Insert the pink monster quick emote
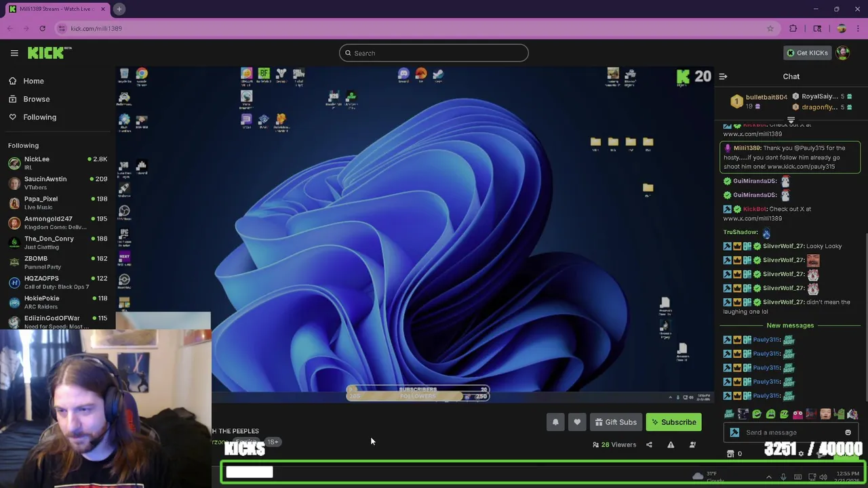The image size is (868, 488). coord(797,414)
